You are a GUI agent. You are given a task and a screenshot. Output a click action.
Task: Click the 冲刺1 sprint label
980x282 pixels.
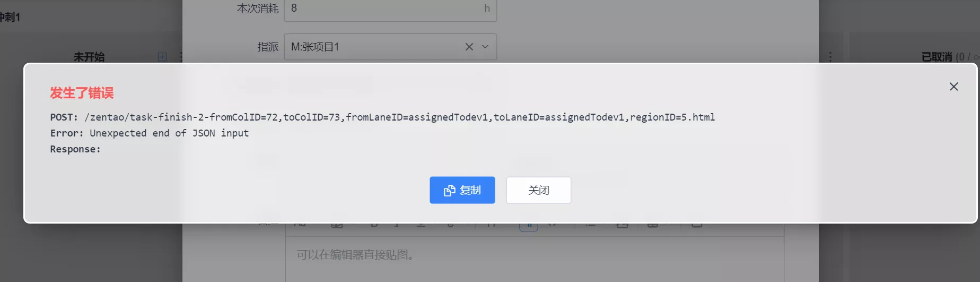point(10,17)
